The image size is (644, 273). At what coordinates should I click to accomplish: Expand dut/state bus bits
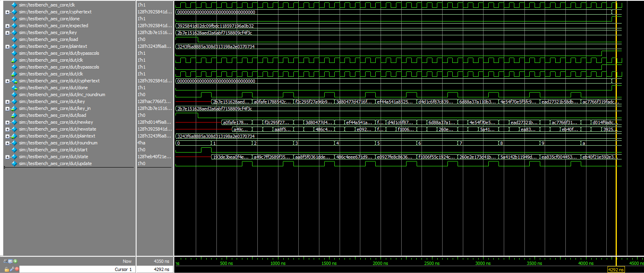click(x=7, y=157)
